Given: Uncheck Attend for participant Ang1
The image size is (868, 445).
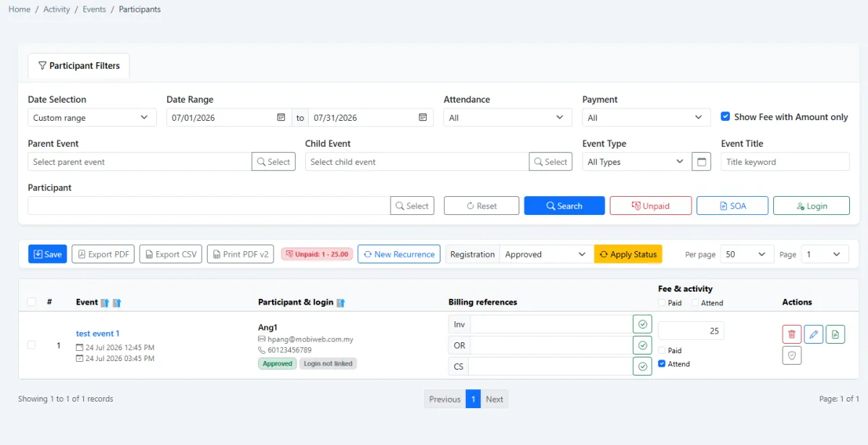Looking at the screenshot, I should 662,364.
